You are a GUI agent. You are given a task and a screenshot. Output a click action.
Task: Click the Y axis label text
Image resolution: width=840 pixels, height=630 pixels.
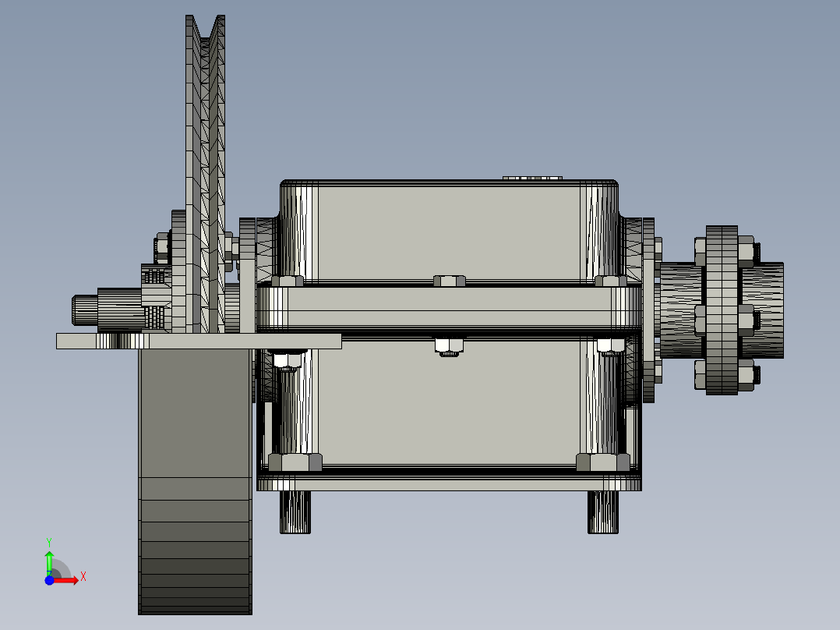pos(51,542)
